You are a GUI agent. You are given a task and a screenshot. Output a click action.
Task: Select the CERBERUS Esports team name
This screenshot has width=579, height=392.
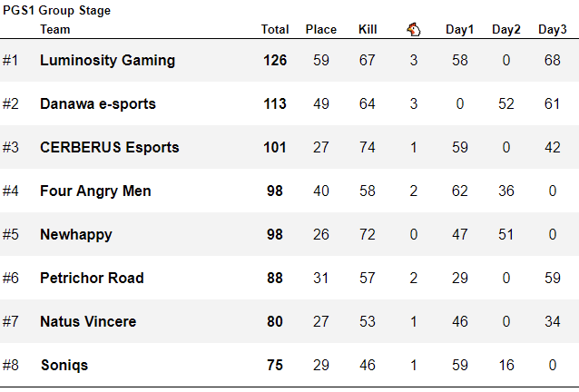point(110,148)
